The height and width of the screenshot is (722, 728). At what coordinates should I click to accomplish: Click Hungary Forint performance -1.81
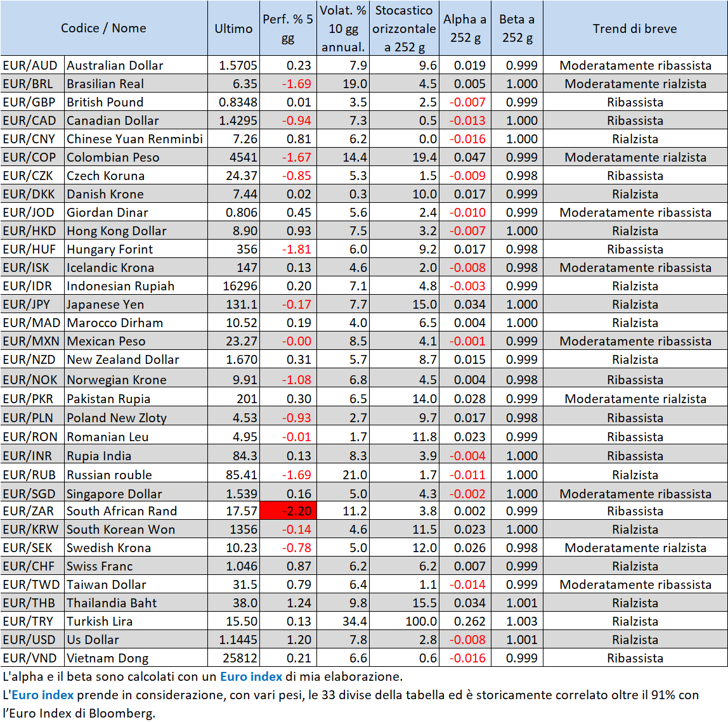click(x=288, y=249)
